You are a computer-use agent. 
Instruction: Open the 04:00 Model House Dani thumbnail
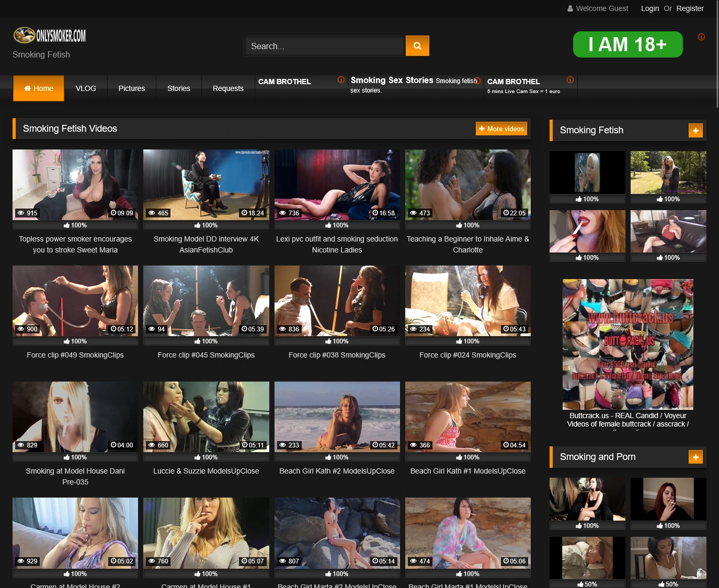click(75, 417)
